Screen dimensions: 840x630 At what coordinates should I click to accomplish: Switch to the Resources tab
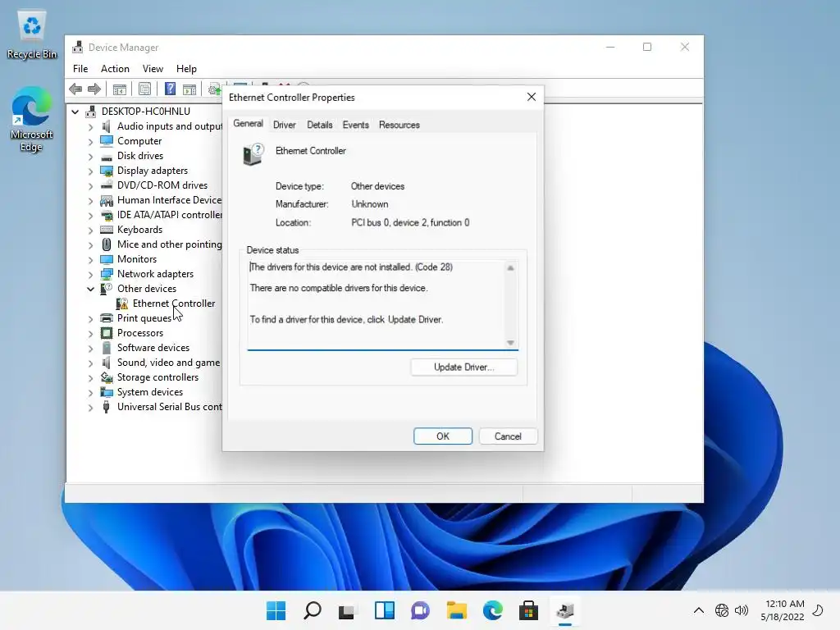click(399, 125)
